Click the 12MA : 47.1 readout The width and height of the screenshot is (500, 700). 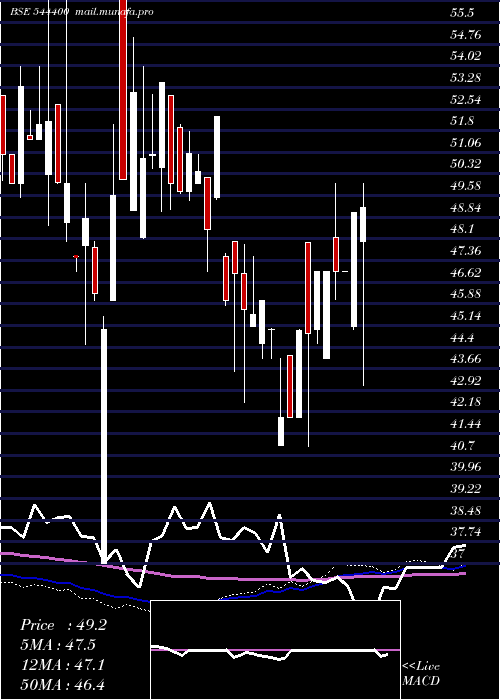[62, 665]
